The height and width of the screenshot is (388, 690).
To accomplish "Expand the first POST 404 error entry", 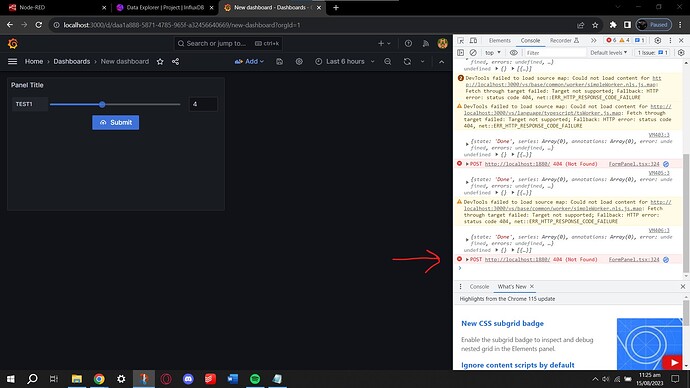I will (x=467, y=164).
